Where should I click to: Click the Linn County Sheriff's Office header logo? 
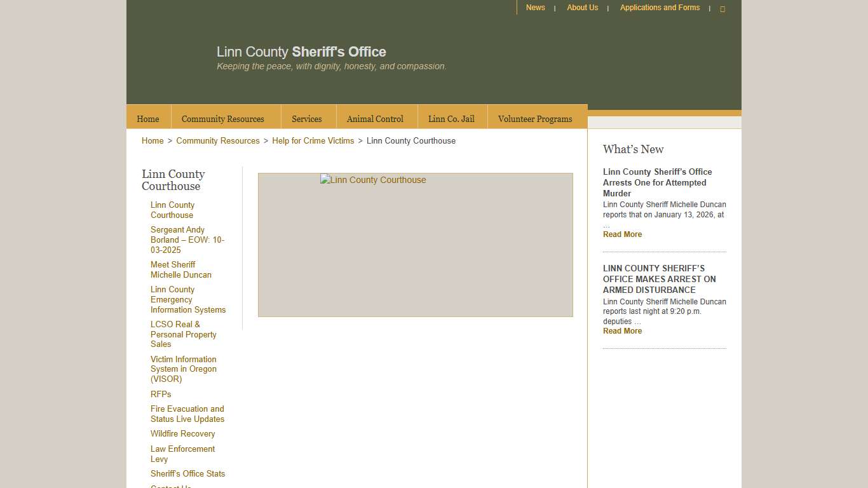[x=301, y=51]
